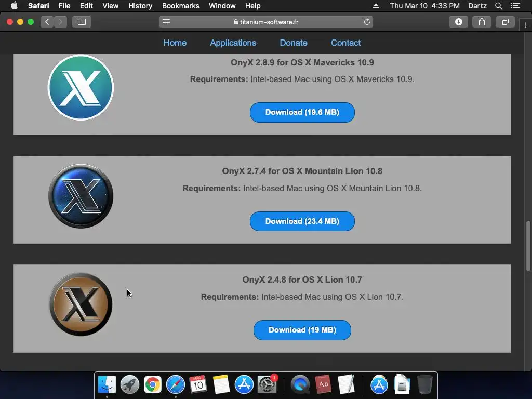Open the Help menu
The height and width of the screenshot is (399, 532).
tap(253, 6)
